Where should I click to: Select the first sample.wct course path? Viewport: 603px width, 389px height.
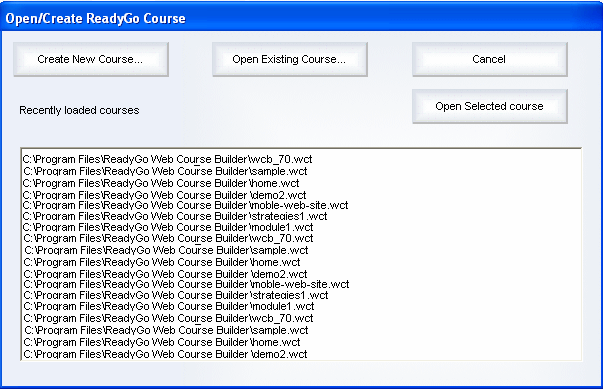coord(165,171)
